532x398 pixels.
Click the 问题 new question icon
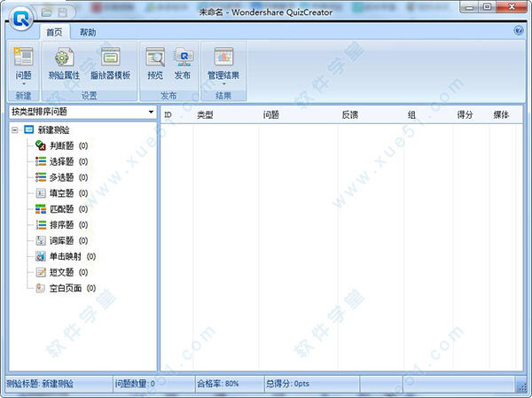[x=23, y=57]
